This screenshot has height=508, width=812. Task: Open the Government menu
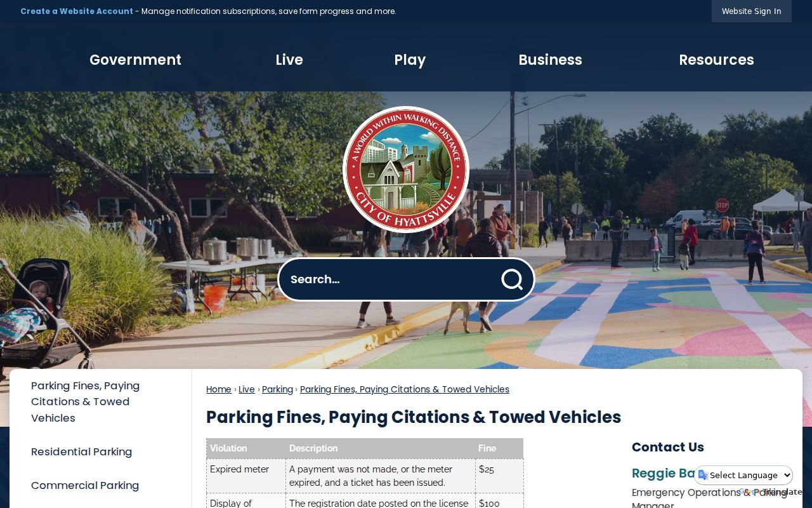click(135, 60)
